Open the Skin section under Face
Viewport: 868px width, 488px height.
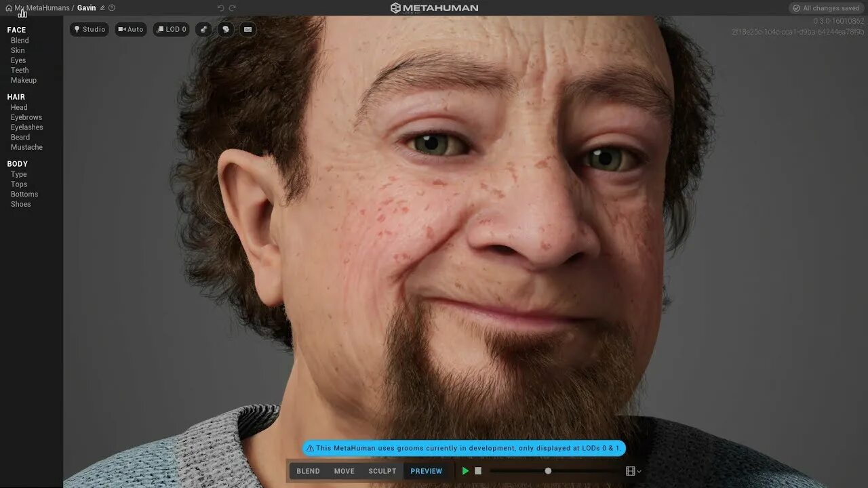click(18, 51)
